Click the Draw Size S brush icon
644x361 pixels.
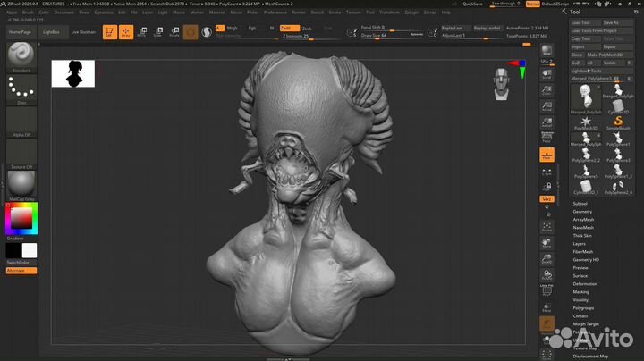(352, 32)
